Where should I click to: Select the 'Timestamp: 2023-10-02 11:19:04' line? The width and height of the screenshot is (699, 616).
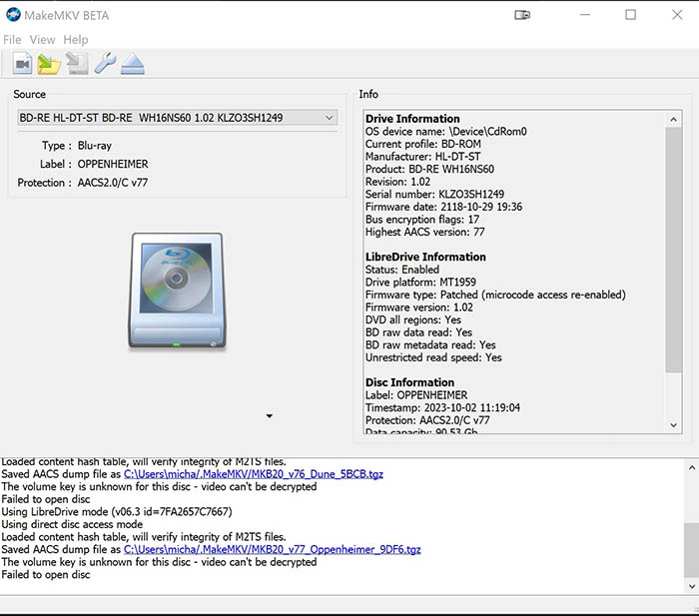point(442,408)
